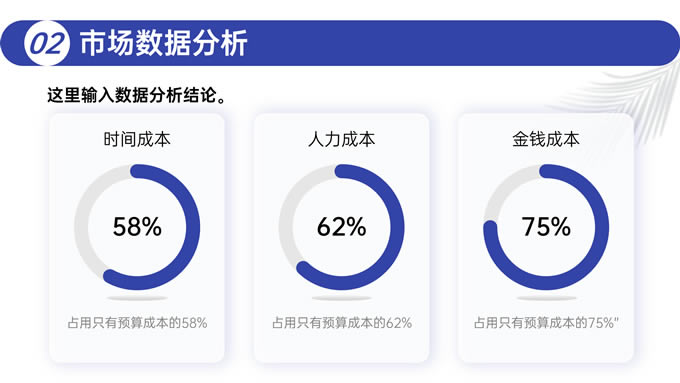This screenshot has width=680, height=383.
Task: Select the 市场数据分析 title text
Action: tap(163, 43)
